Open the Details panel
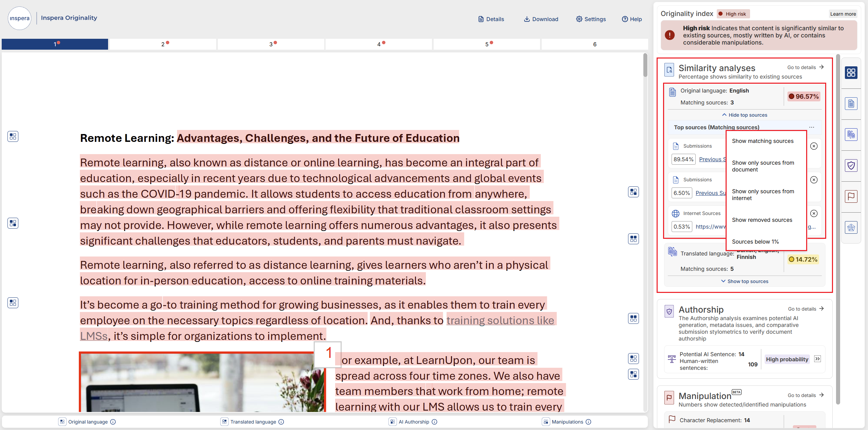The height and width of the screenshot is (430, 868). click(x=491, y=19)
